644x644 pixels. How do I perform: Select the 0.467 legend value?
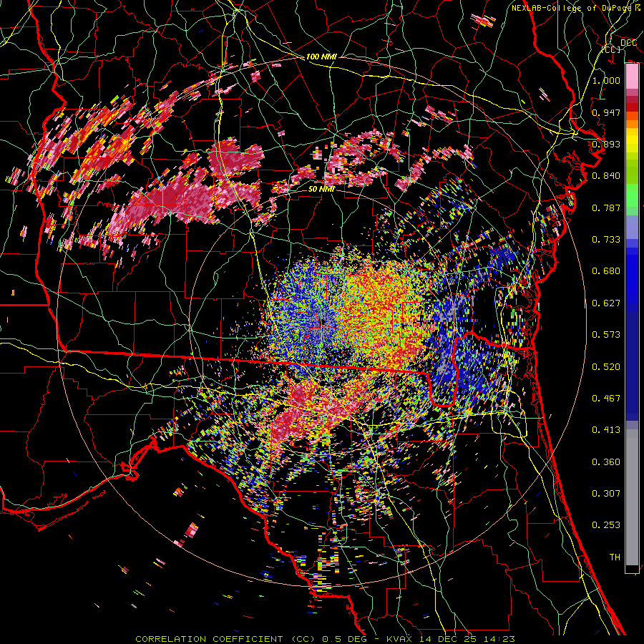point(606,399)
